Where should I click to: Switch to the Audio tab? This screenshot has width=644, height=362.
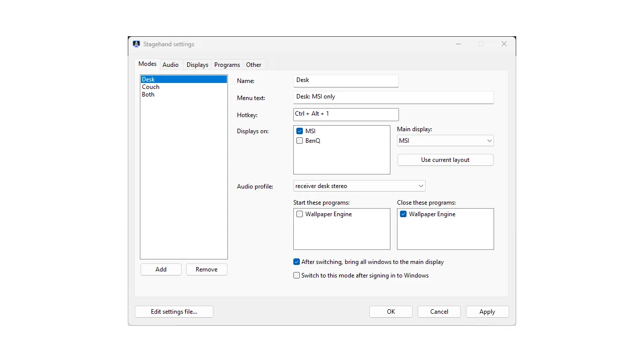(x=171, y=65)
